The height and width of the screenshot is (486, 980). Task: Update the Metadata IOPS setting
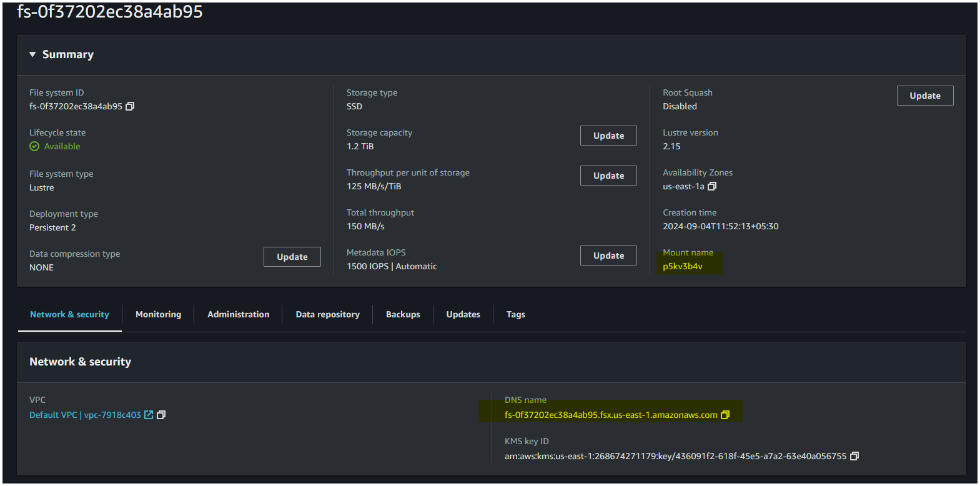click(608, 255)
